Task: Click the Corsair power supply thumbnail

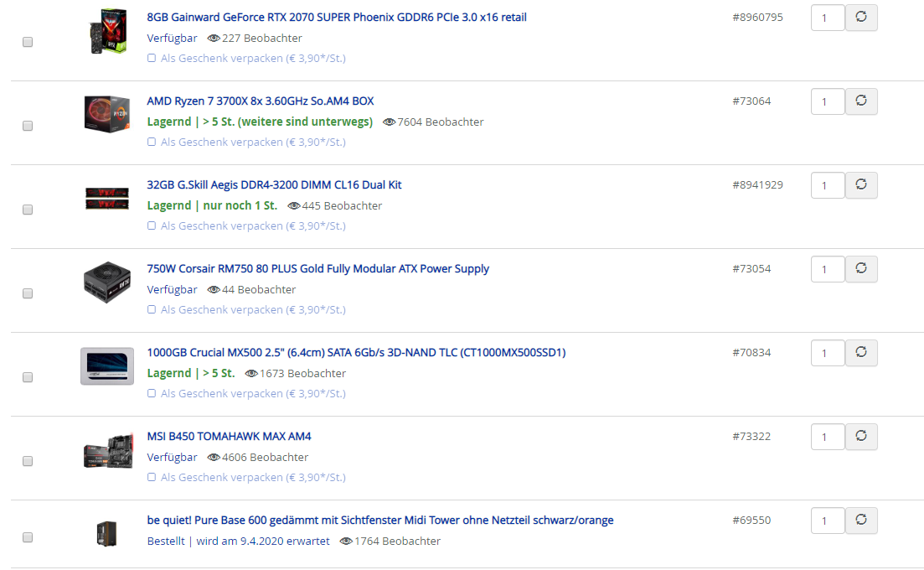Action: (106, 282)
